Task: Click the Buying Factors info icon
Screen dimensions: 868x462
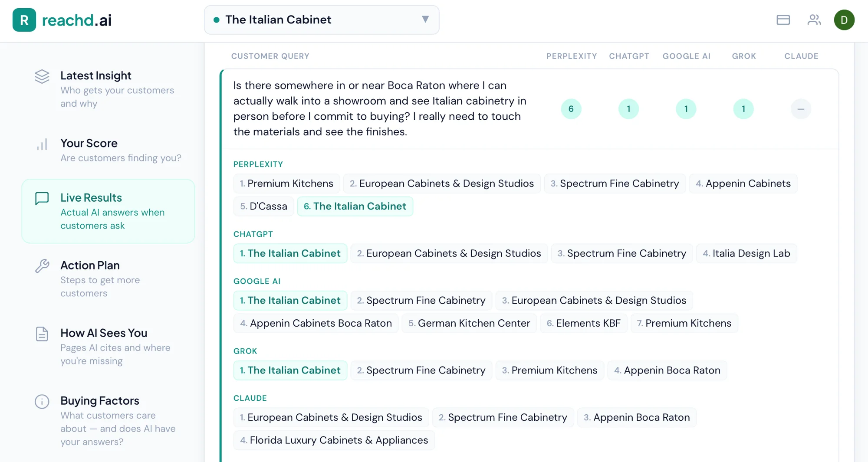Action: [x=42, y=401]
